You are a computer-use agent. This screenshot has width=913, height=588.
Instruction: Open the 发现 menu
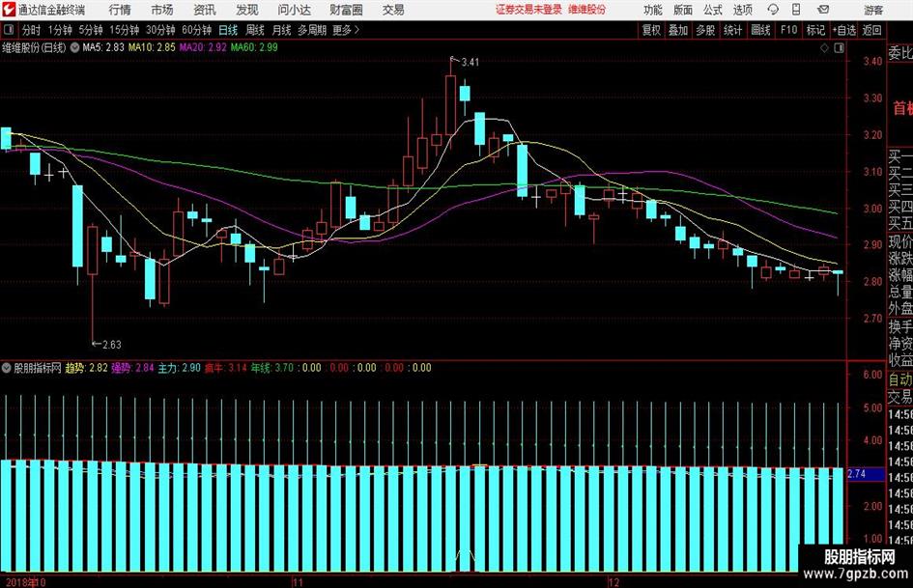pyautogui.click(x=247, y=10)
